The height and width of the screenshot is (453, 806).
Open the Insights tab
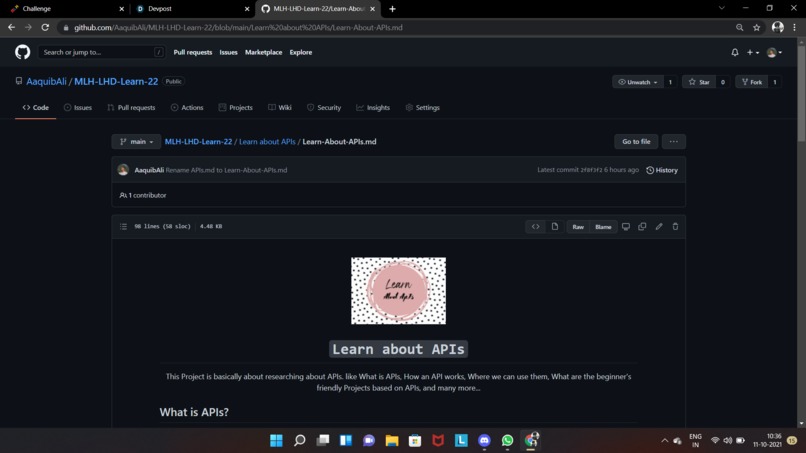coord(373,107)
